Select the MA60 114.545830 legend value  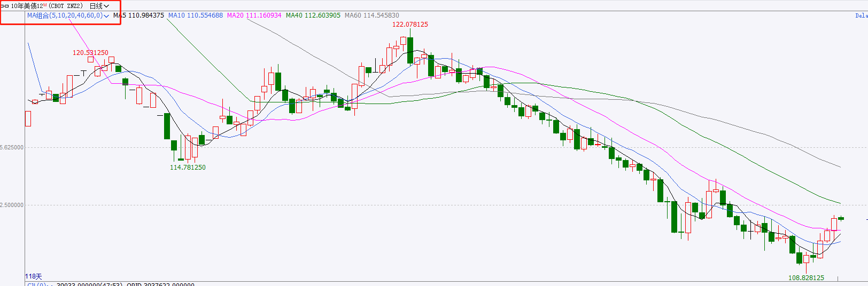[371, 15]
